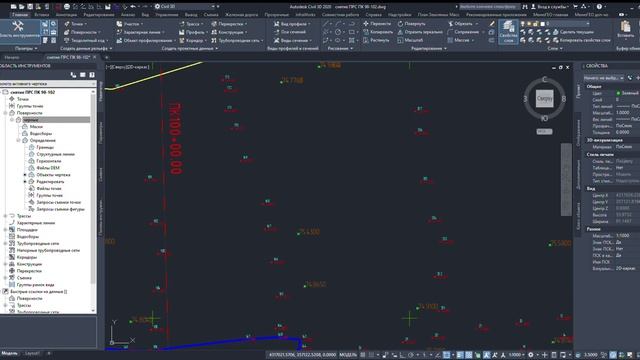Click the Перекрестки (Intersections) tool
The image size is (640, 360).
[x=229, y=24]
